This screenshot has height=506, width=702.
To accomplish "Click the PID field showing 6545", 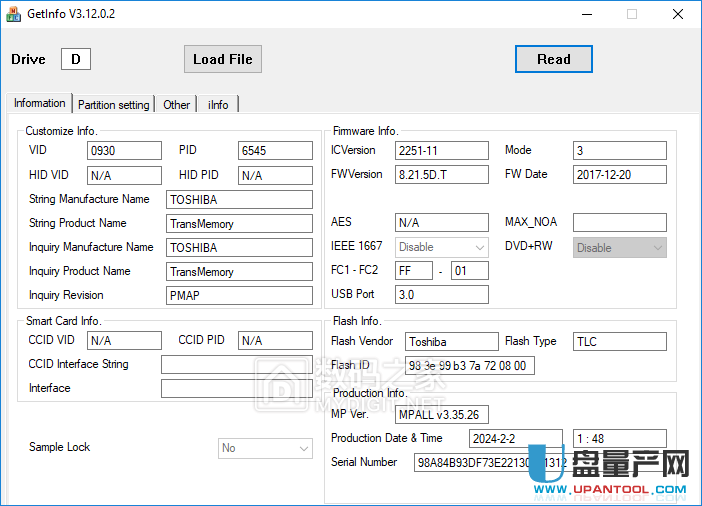I will tap(275, 151).
